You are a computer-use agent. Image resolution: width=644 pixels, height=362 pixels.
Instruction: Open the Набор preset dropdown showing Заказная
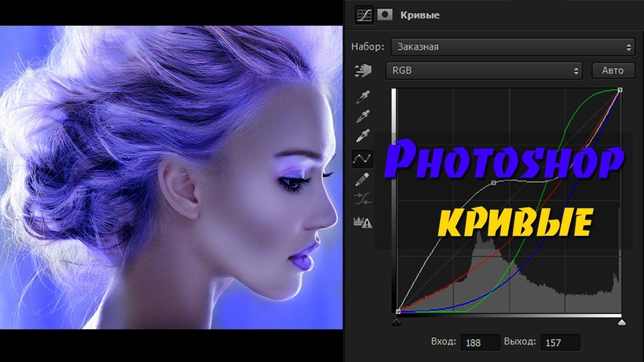pos(512,47)
